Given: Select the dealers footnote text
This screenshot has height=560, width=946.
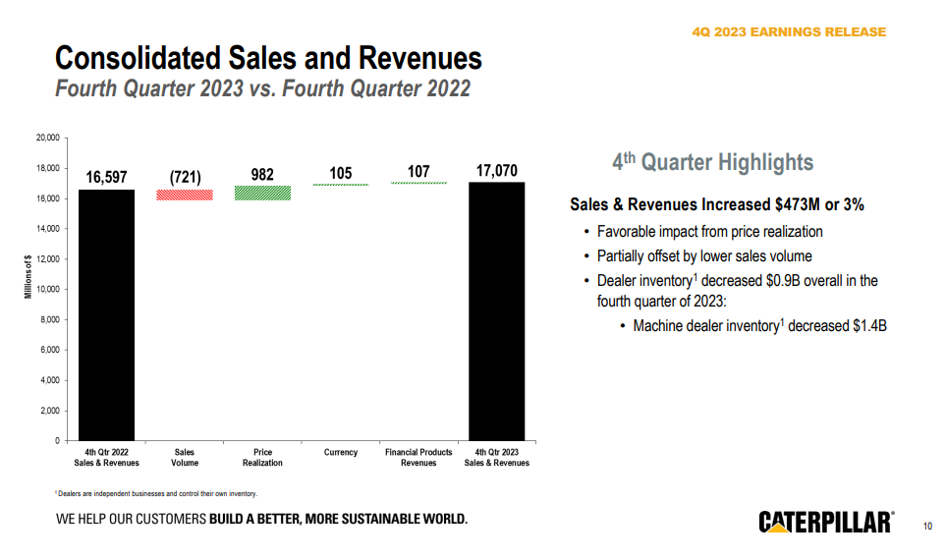Looking at the screenshot, I should 155,493.
